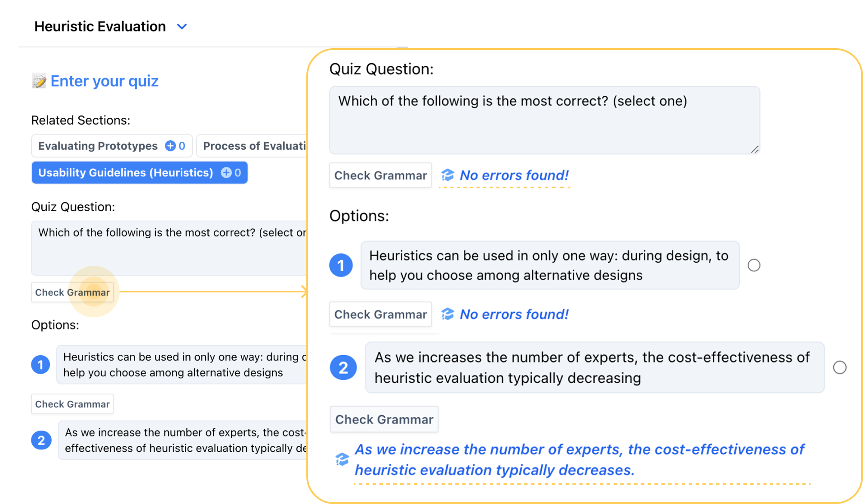Select radio button for option 1 in zoomed panel

click(x=754, y=265)
